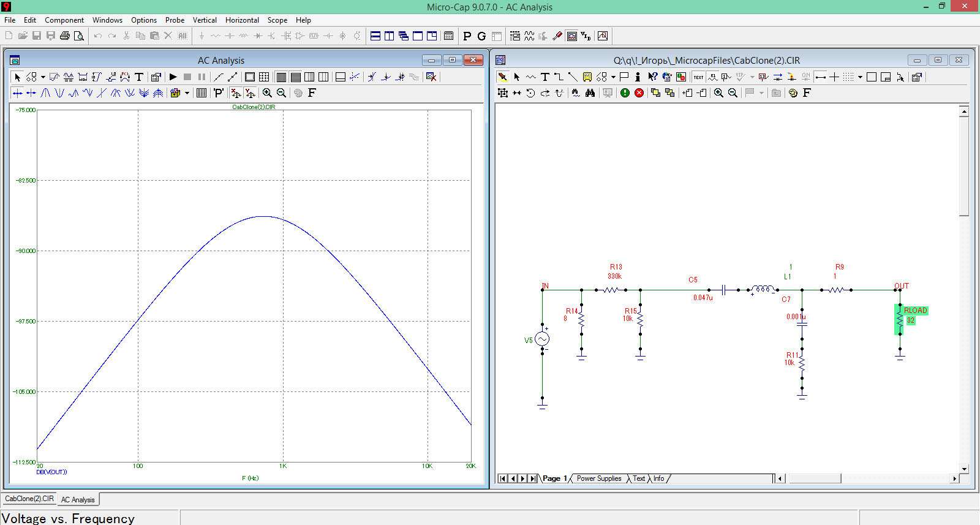
Task: Open the Scope menu
Action: coord(277,20)
